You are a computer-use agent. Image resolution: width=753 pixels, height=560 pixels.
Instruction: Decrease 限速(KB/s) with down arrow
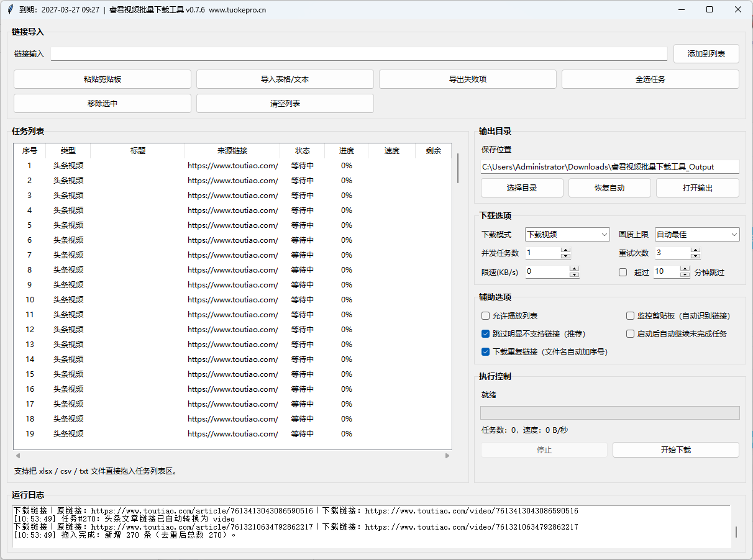pos(574,275)
